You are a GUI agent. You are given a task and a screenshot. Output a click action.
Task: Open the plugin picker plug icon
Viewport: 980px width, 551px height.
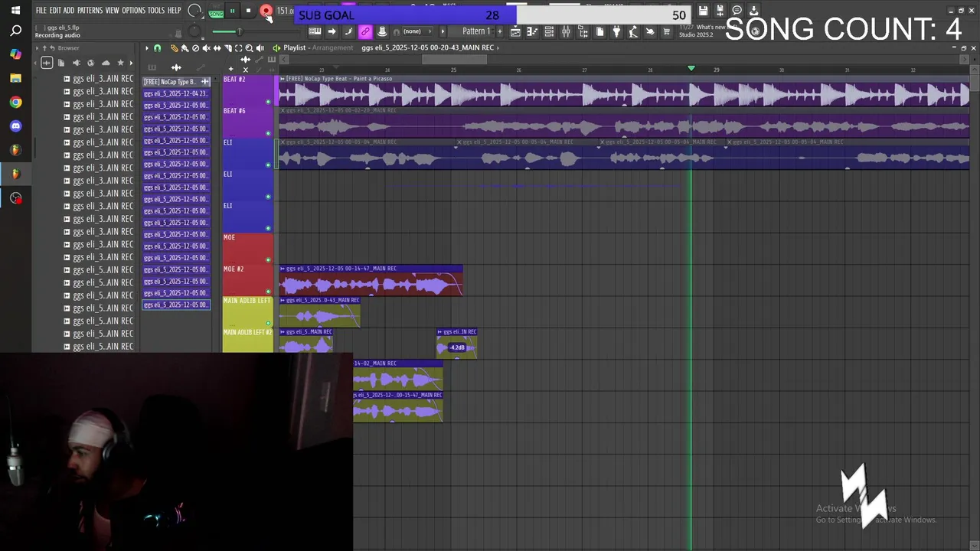(616, 31)
